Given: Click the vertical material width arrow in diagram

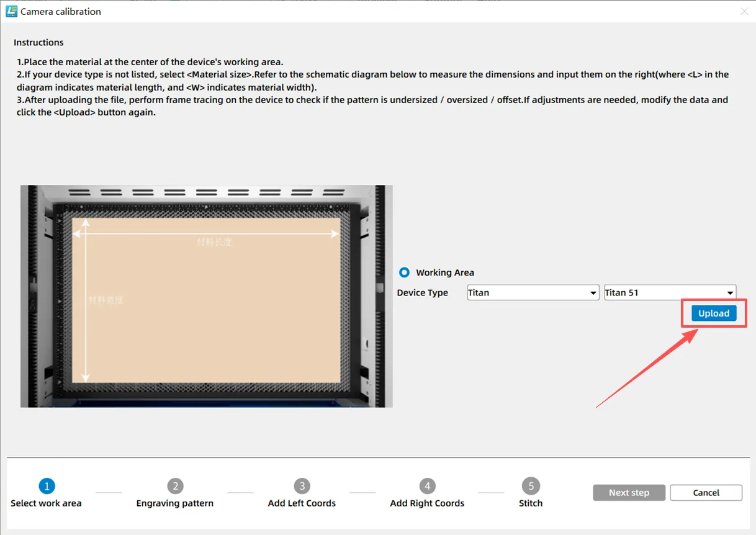Looking at the screenshot, I should coord(86,300).
